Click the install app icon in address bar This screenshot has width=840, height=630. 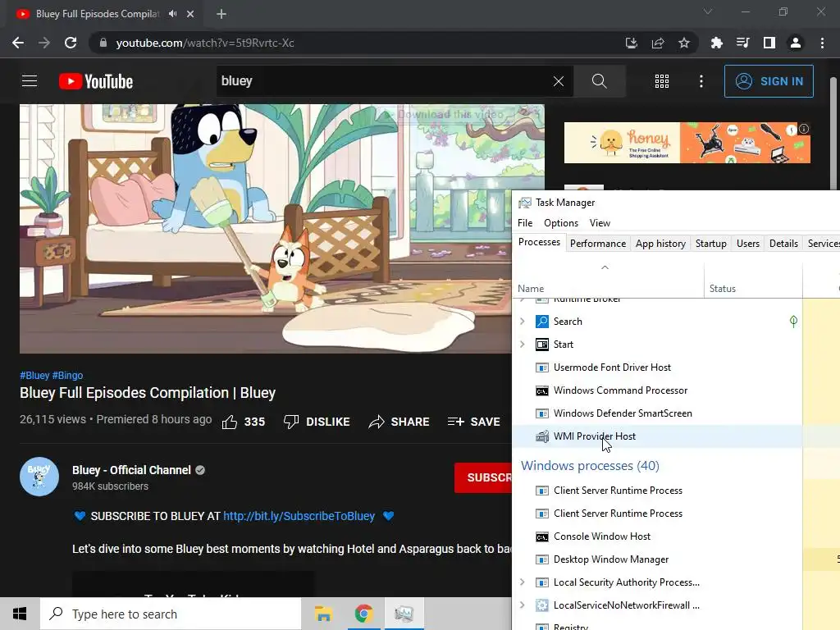tap(632, 43)
